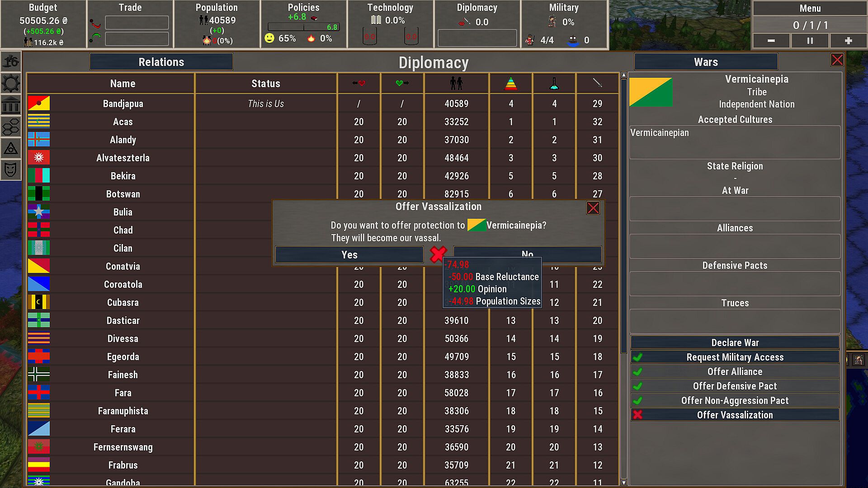Viewport: 868px width, 488px height.
Task: Switch to the Wars tab
Action: (x=706, y=62)
